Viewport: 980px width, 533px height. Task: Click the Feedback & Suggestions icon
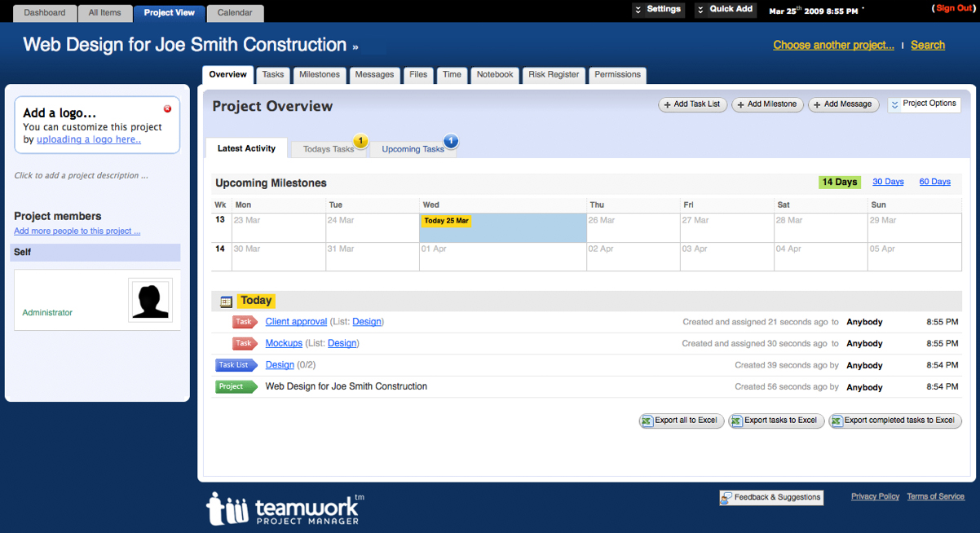click(726, 497)
